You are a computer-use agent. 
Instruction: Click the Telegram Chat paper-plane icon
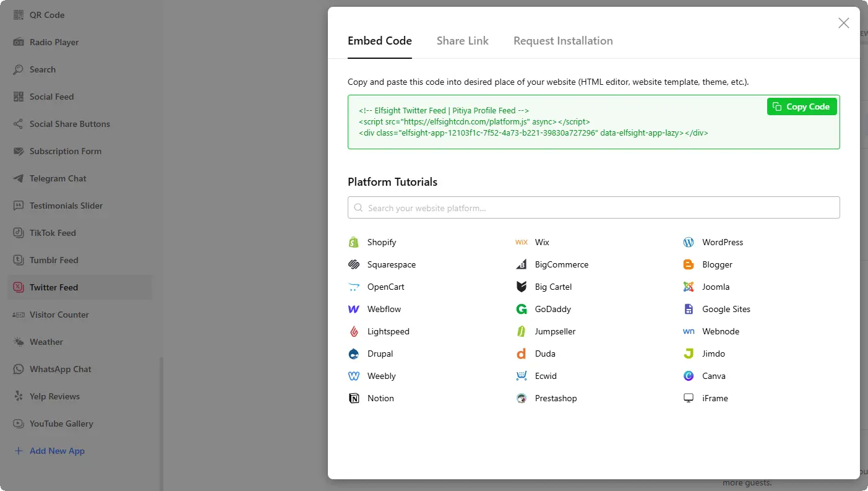[19, 178]
